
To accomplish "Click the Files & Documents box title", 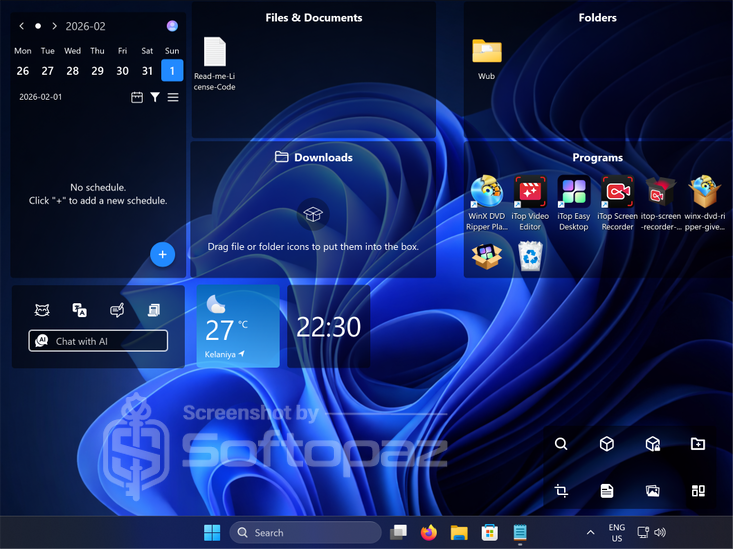I will tap(314, 18).
